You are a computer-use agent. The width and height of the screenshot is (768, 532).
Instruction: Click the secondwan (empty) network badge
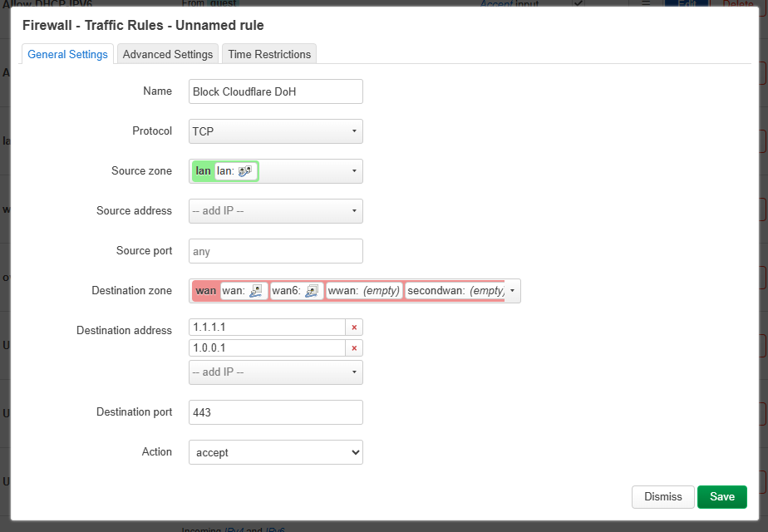pos(455,291)
